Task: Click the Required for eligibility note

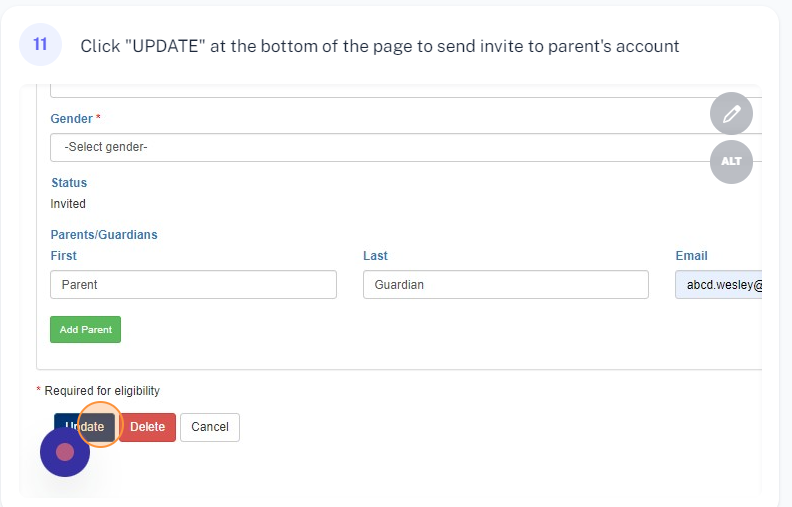Action: tap(98, 391)
